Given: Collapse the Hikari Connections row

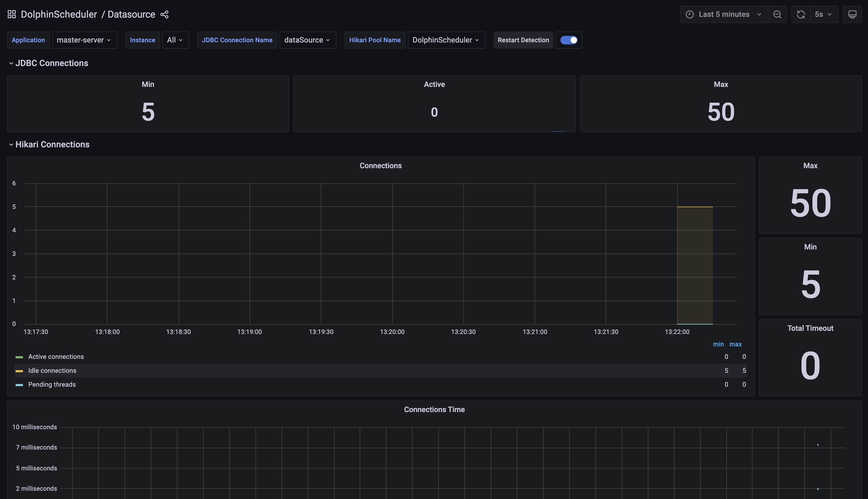Looking at the screenshot, I should click(52, 144).
